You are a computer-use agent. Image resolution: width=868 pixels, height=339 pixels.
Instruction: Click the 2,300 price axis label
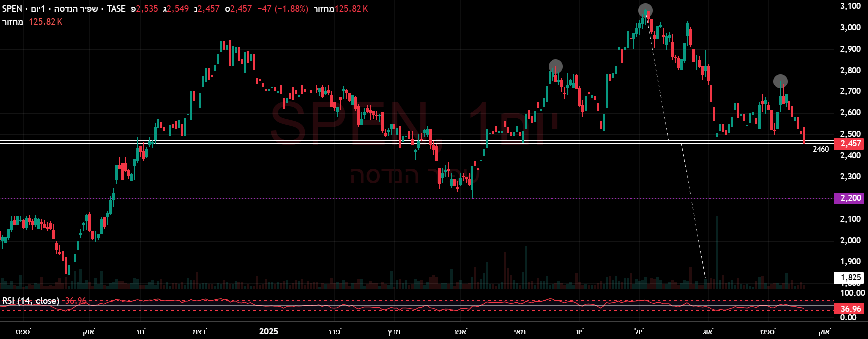pos(850,176)
